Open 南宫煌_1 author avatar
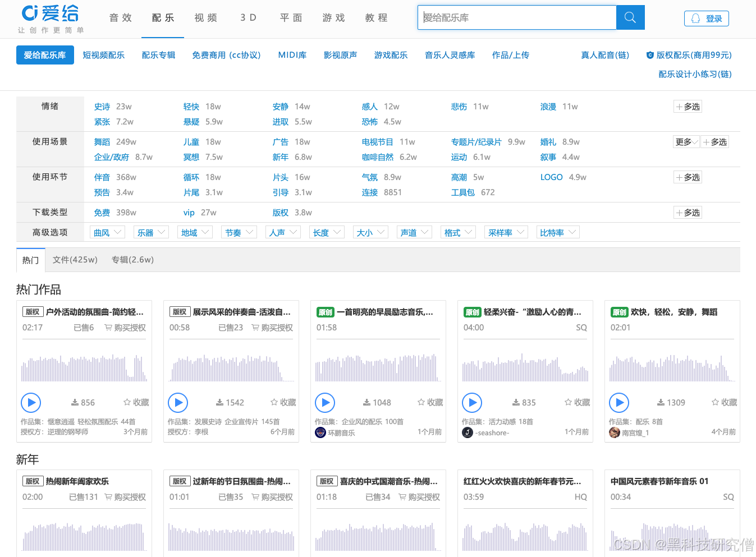 coord(615,432)
